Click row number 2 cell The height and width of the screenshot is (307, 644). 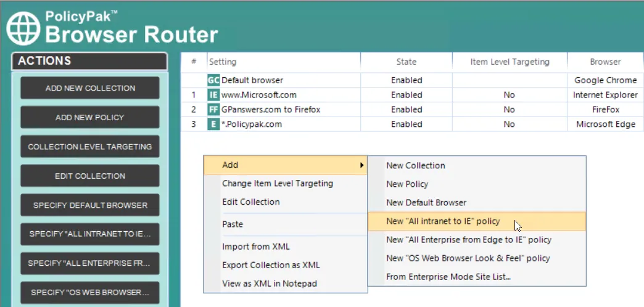tap(194, 110)
